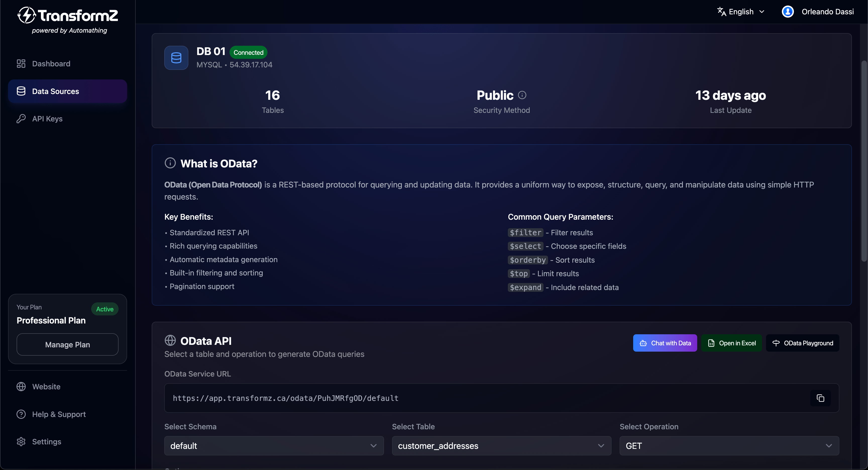The height and width of the screenshot is (470, 868).
Task: Click the Manage Plan button
Action: pos(67,344)
